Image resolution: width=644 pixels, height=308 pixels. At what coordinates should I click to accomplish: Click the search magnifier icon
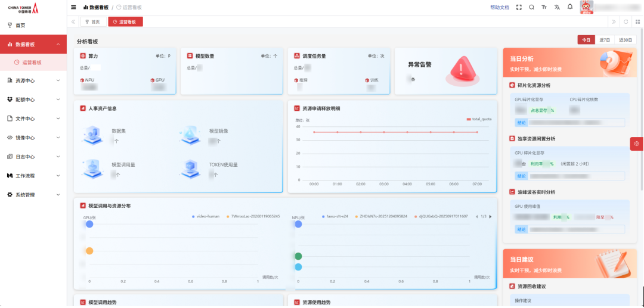[x=531, y=7]
